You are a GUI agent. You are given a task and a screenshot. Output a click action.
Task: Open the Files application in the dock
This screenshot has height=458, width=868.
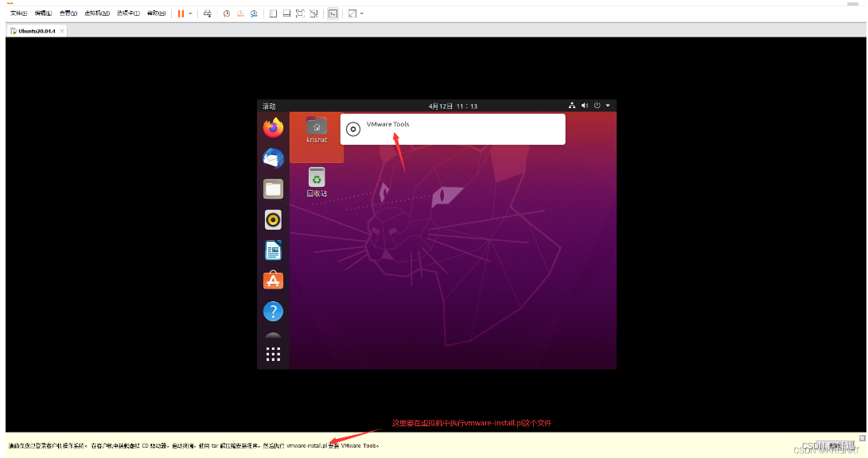click(x=273, y=188)
